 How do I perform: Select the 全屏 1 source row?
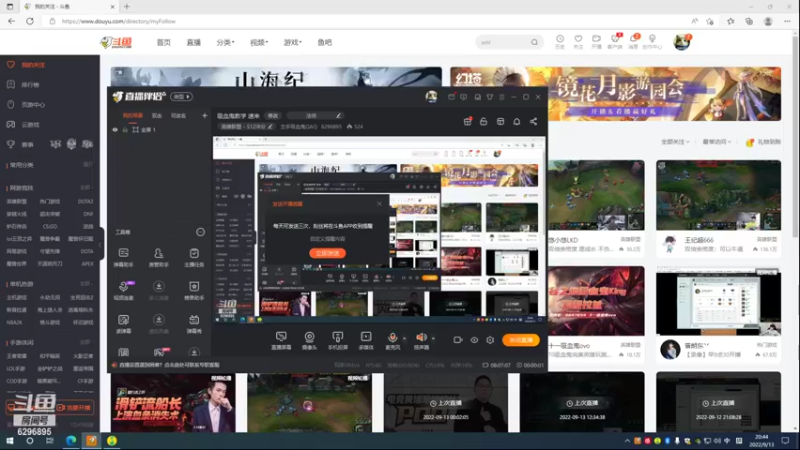click(160, 130)
